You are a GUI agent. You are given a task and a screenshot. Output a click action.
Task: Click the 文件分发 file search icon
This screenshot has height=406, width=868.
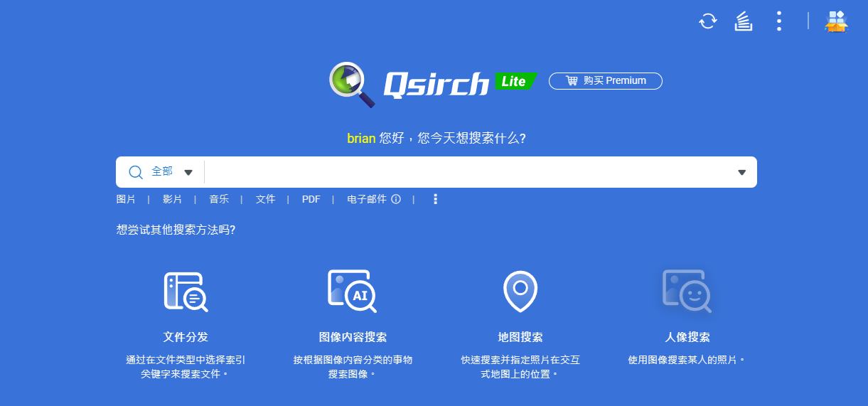tap(186, 292)
